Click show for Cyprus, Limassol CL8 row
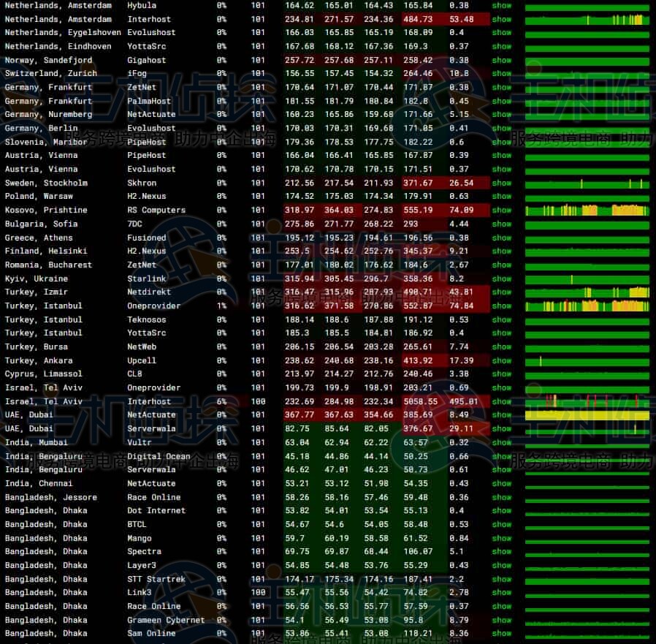This screenshot has height=644, width=656. tap(501, 374)
